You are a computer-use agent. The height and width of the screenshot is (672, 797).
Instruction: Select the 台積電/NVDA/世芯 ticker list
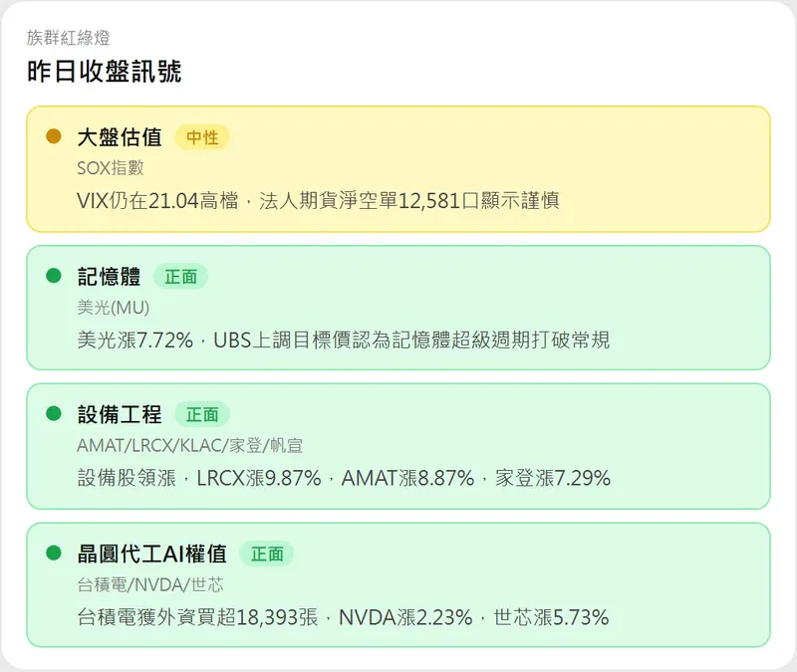click(x=149, y=584)
